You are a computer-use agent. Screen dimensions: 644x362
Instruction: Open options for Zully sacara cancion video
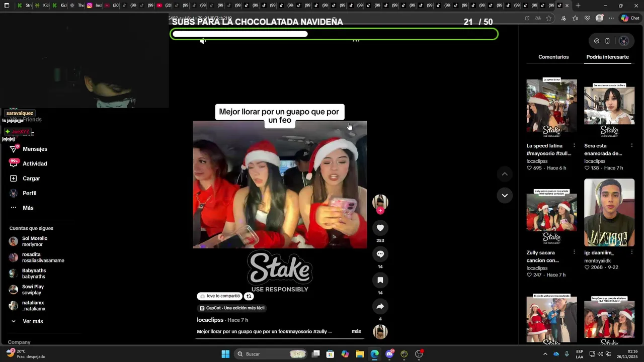[574, 252]
